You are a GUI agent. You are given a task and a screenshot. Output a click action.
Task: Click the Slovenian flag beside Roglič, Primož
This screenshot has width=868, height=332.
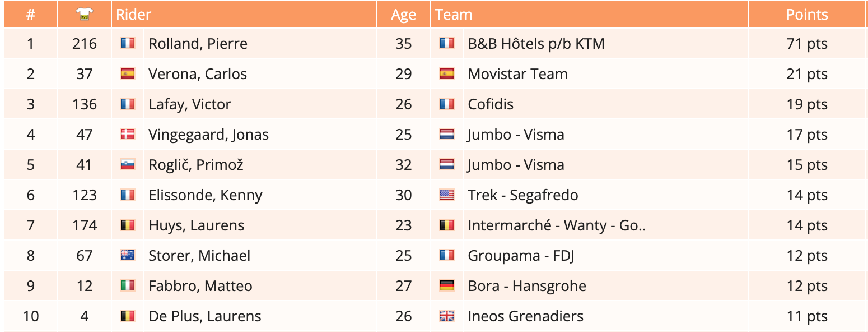[128, 165]
